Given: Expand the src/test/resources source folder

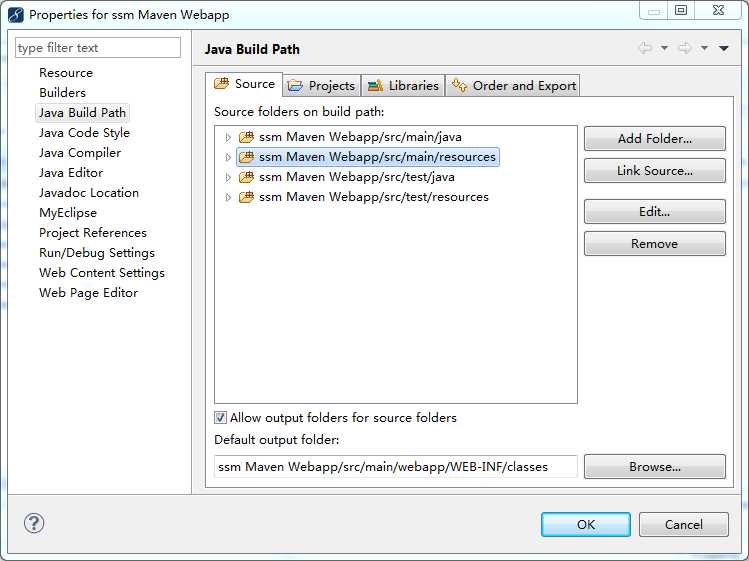Looking at the screenshot, I should [228, 197].
